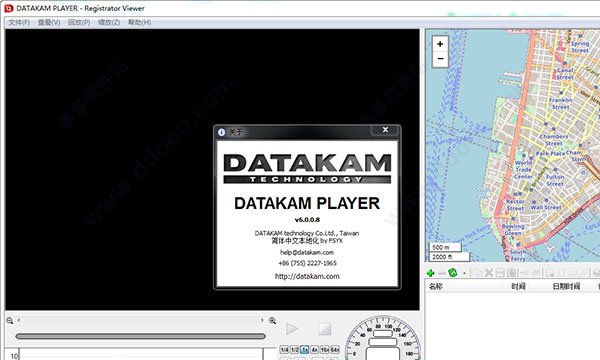
Task: Click the DATAKAM PLAYER app icon in title bar
Action: tap(9, 8)
